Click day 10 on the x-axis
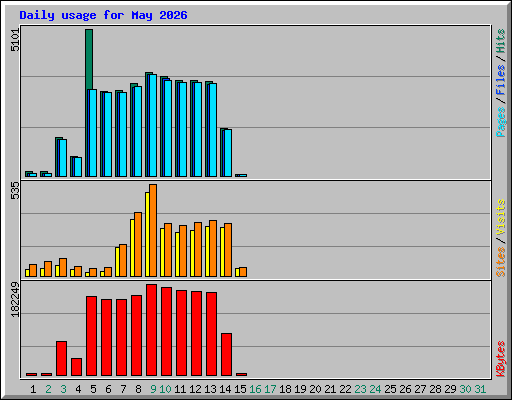This screenshot has width=512, height=400. tap(165, 389)
